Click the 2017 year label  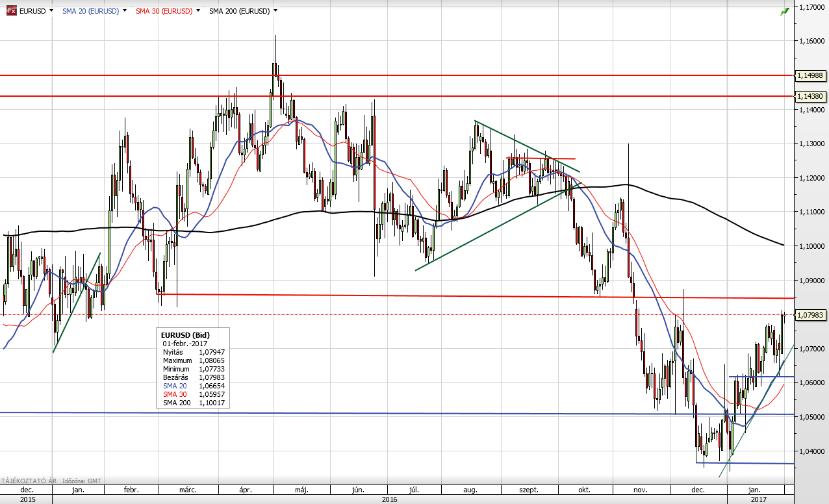(759, 499)
